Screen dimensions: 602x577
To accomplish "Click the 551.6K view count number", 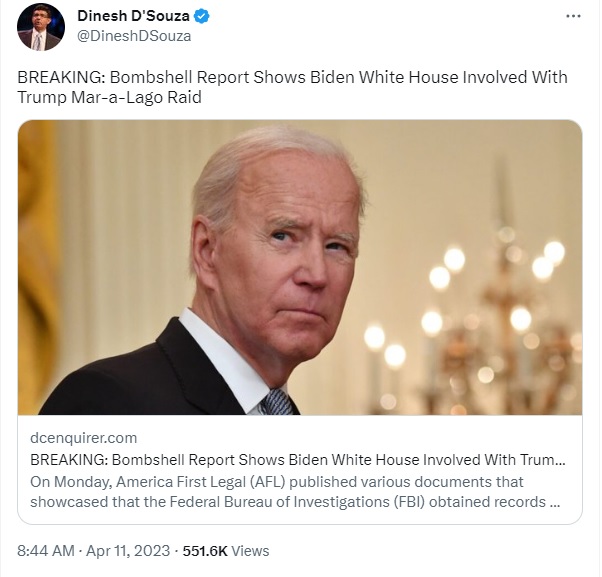I will click(x=205, y=551).
